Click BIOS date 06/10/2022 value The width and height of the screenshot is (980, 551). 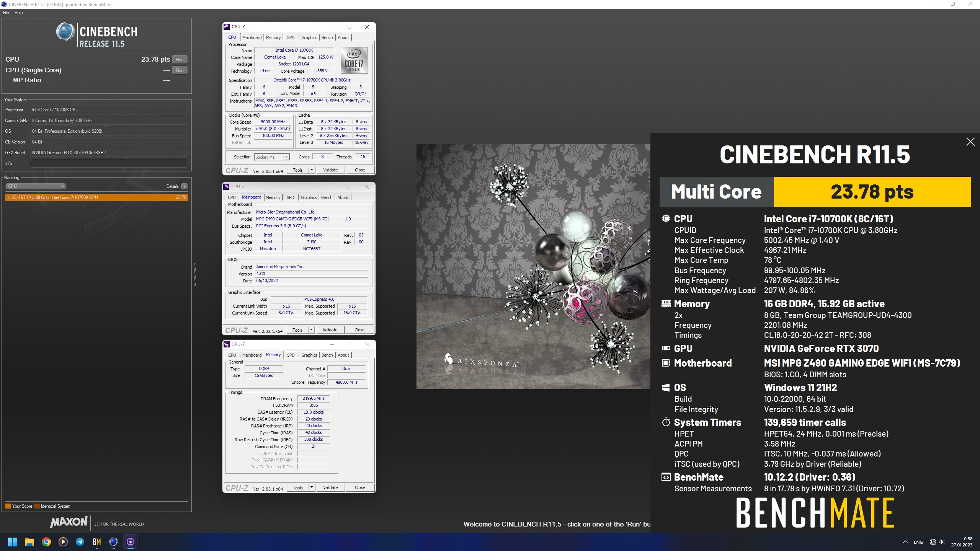click(x=311, y=280)
